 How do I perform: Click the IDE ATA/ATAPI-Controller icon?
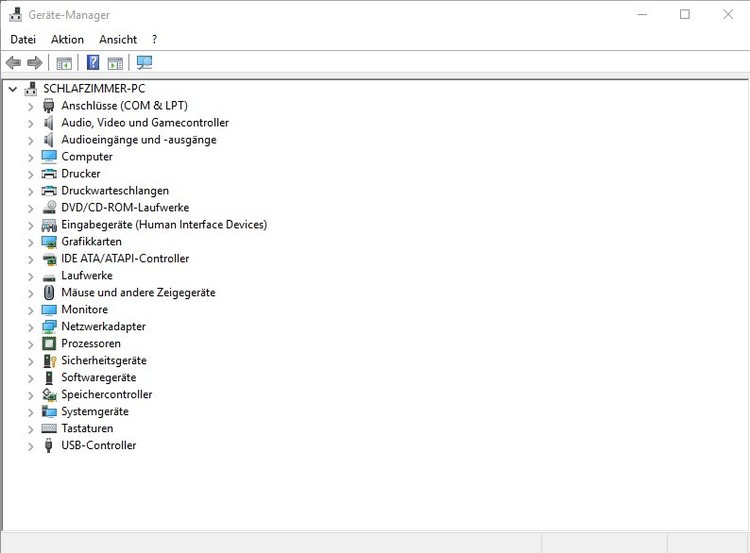(x=49, y=259)
